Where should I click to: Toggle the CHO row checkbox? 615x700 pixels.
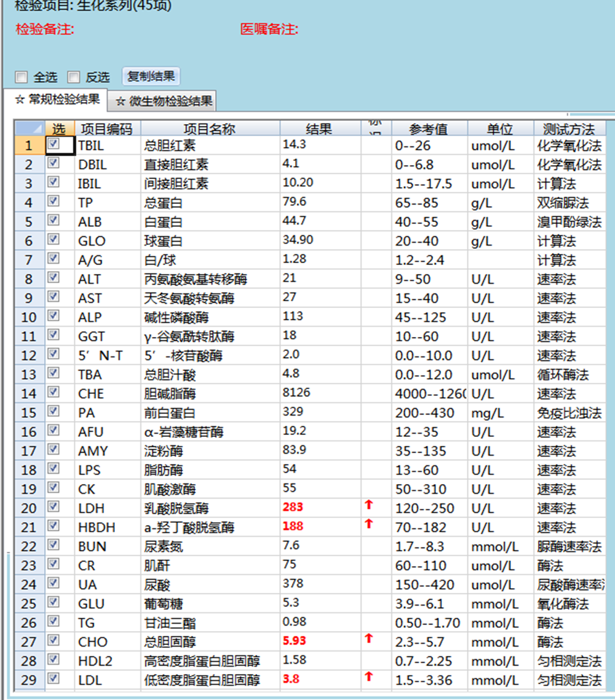coord(53,640)
